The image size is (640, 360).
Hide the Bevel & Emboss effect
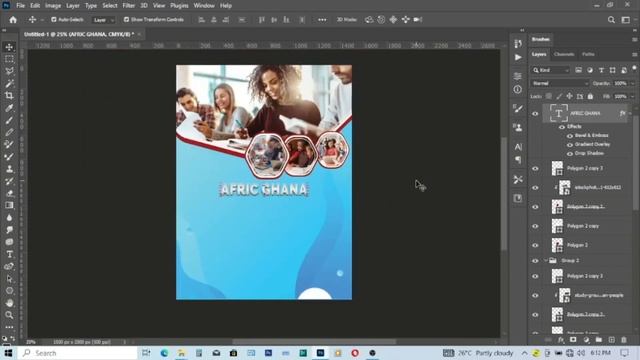[x=570, y=136]
